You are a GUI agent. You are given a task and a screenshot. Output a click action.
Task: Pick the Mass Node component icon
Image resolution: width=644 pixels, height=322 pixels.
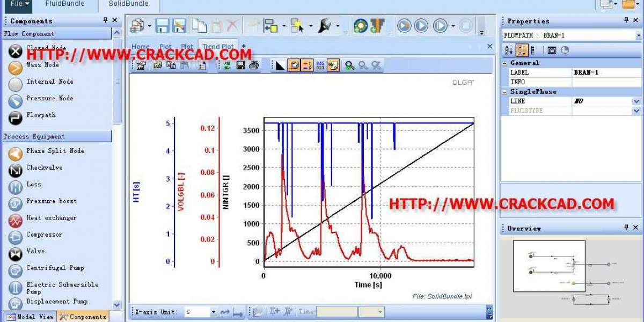pyautogui.click(x=16, y=68)
